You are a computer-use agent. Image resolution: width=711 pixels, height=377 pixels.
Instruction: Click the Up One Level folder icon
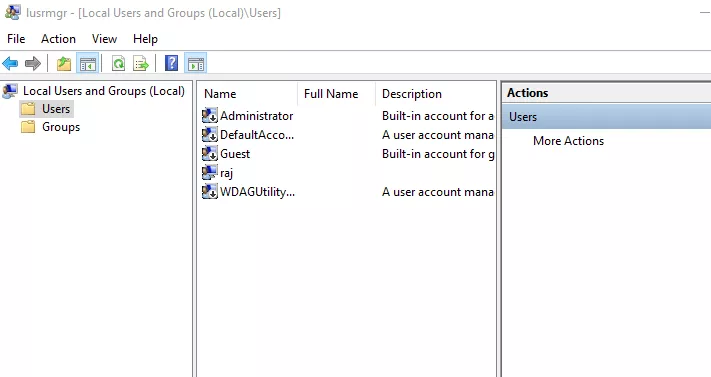(64, 64)
